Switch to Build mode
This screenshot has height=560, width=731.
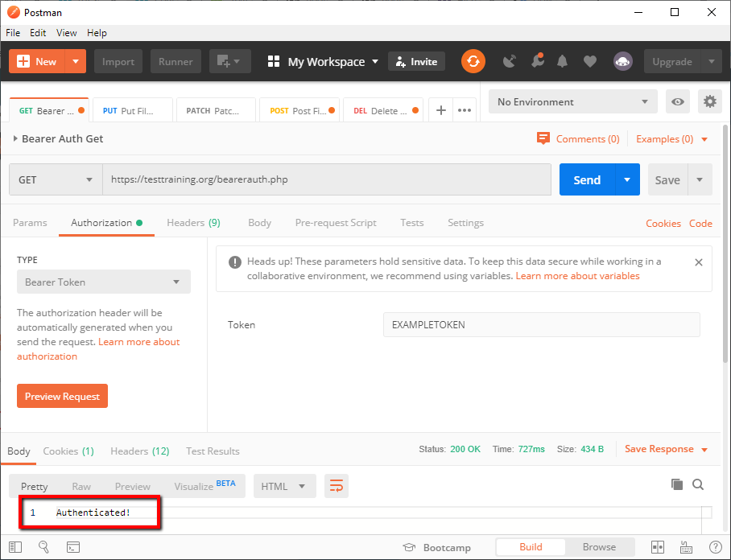[531, 547]
